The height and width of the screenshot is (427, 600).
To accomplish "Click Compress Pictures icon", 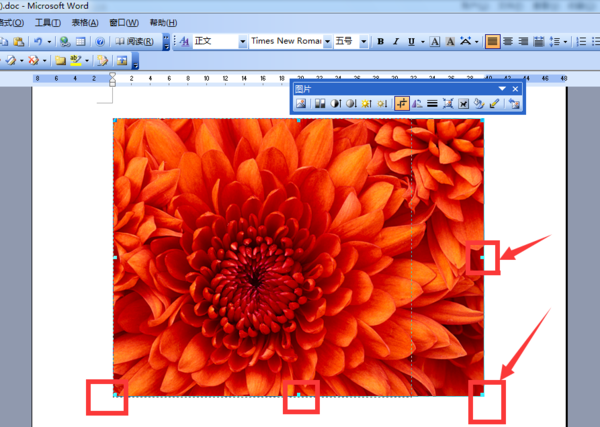I will [x=448, y=103].
